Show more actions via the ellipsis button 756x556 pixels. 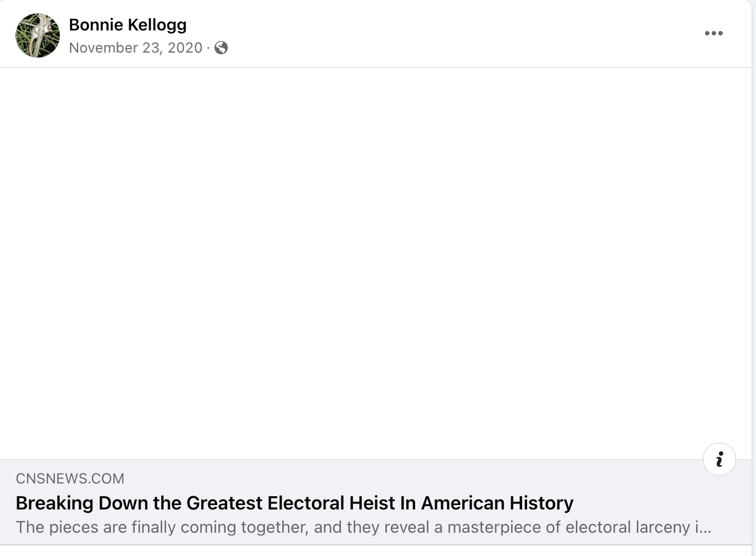tap(713, 33)
